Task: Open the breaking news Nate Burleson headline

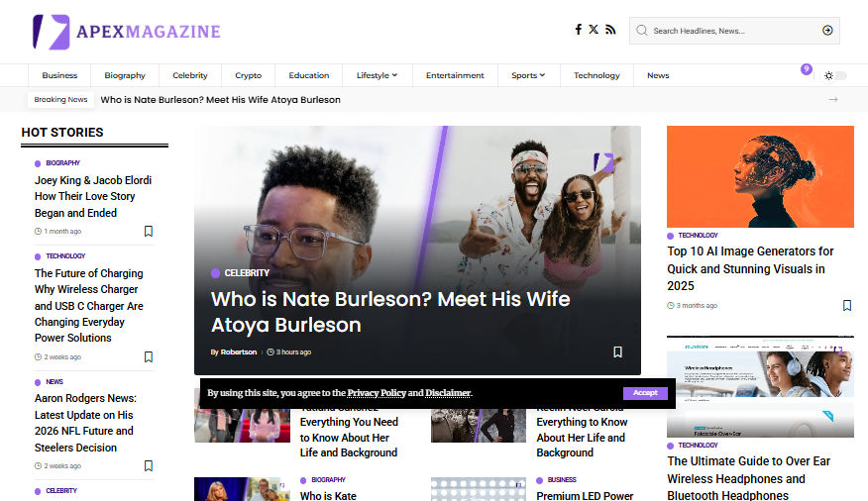Action: 220,100
